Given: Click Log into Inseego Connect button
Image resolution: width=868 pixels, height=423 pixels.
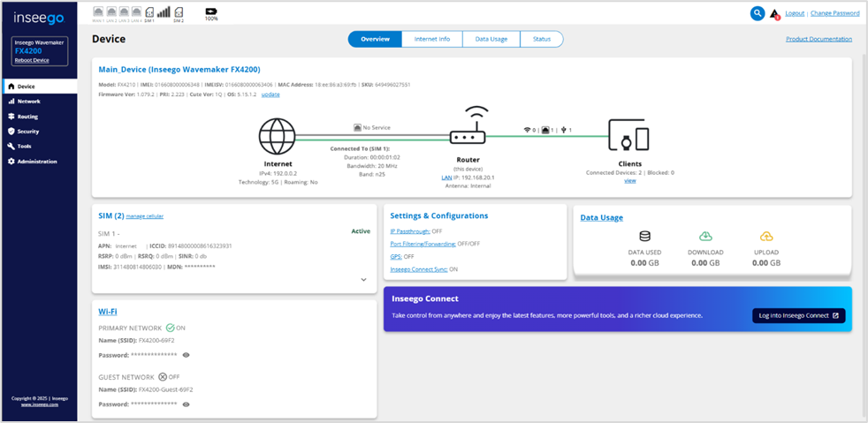Looking at the screenshot, I should pos(798,315).
